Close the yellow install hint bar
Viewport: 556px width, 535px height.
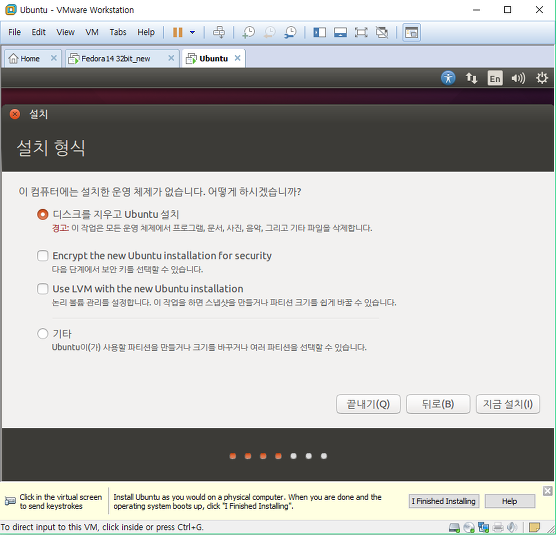(547, 491)
